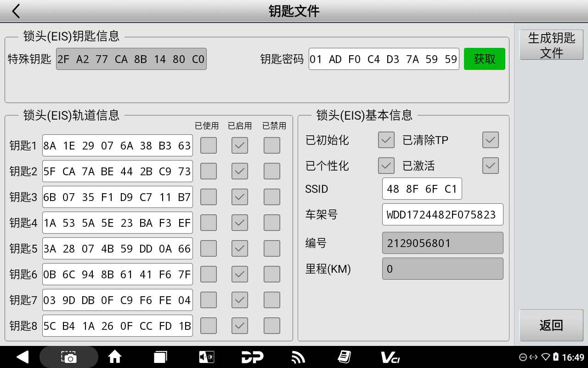The image size is (588, 368).
Task: Click the 钥匙密码 input field
Action: click(x=384, y=59)
